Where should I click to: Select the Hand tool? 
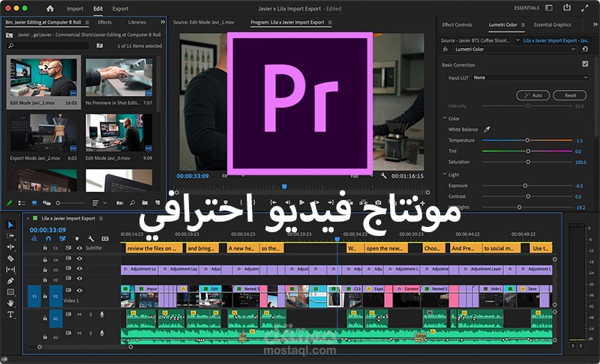pyautogui.click(x=10, y=303)
